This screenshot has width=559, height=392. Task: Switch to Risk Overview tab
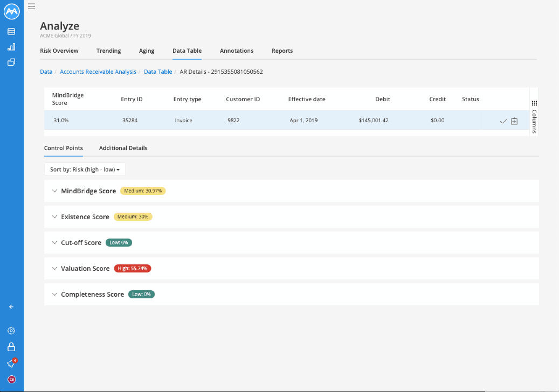[59, 51]
